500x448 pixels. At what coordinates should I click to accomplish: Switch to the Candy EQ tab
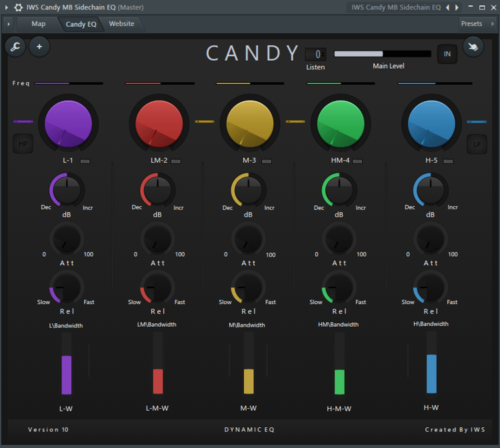81,24
